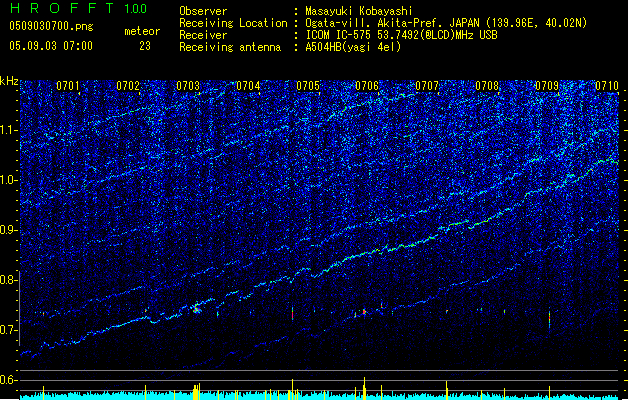629x400 pixels.
Task: Click the red meteor echo spike below 0705
Action: [292, 313]
